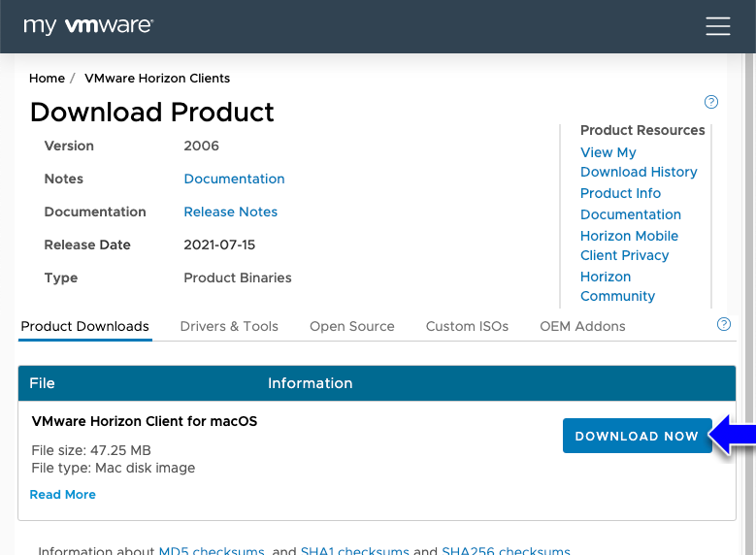Screen dimensions: 756x555
Task: Open Horizon Mobile Client Privacy link
Action: click(x=629, y=245)
